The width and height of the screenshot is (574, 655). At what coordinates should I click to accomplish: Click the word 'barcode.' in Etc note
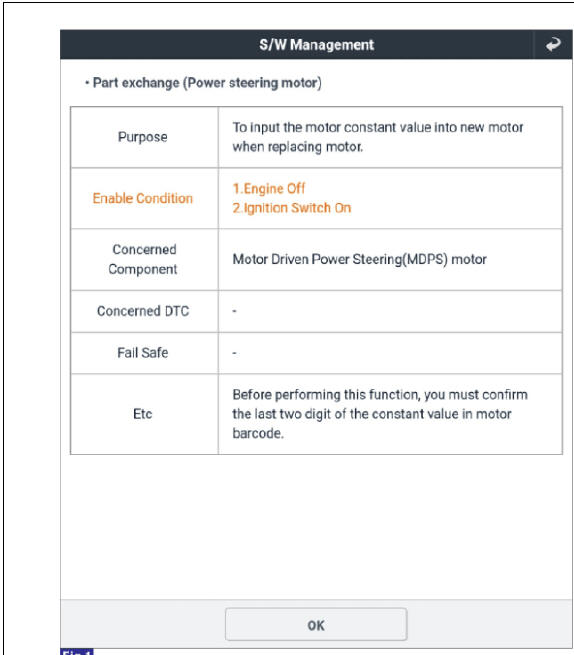(x=258, y=434)
